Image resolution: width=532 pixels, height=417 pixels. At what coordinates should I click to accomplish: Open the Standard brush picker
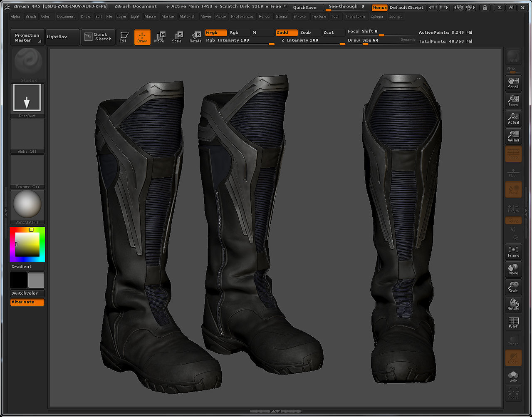tap(27, 65)
